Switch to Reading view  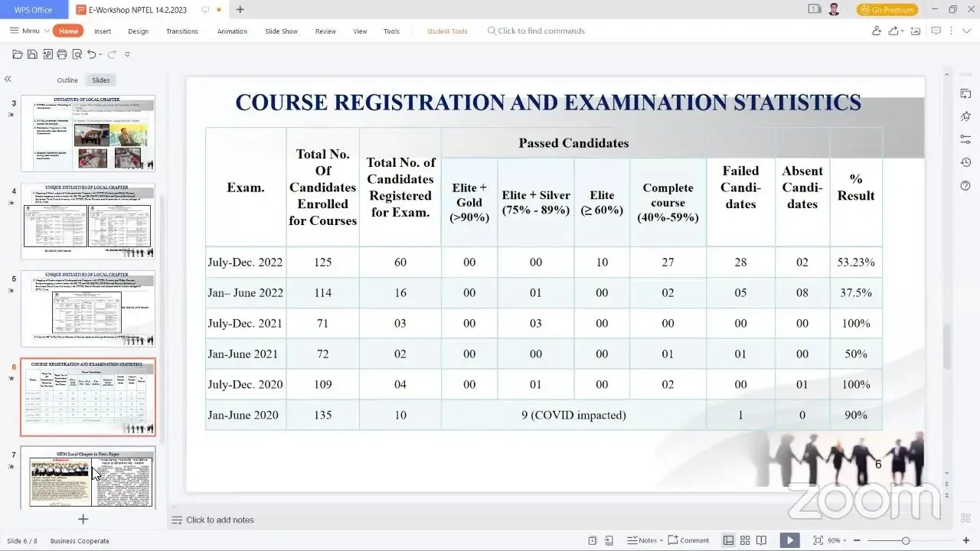pyautogui.click(x=761, y=540)
